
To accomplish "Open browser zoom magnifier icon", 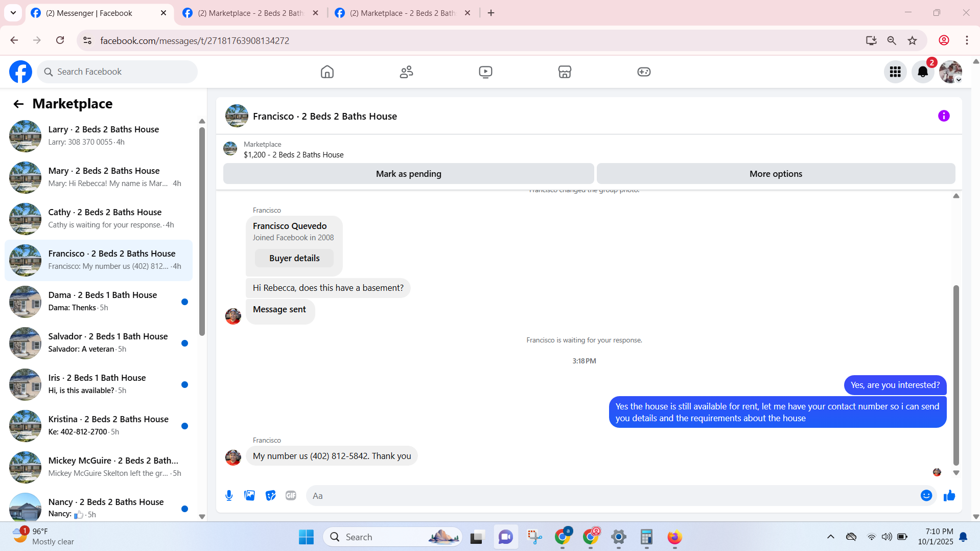I will click(892, 40).
